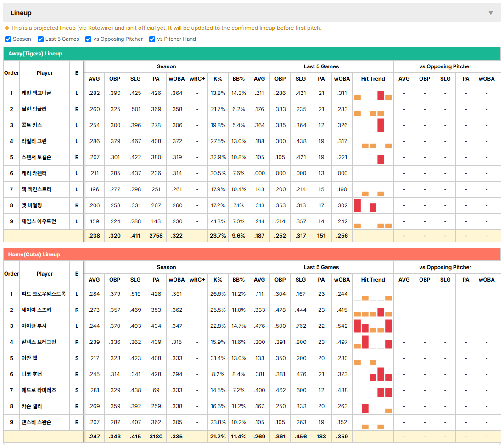
Task: Click hit trend bars for 알렉스 브레그먼
Action: click(x=373, y=342)
